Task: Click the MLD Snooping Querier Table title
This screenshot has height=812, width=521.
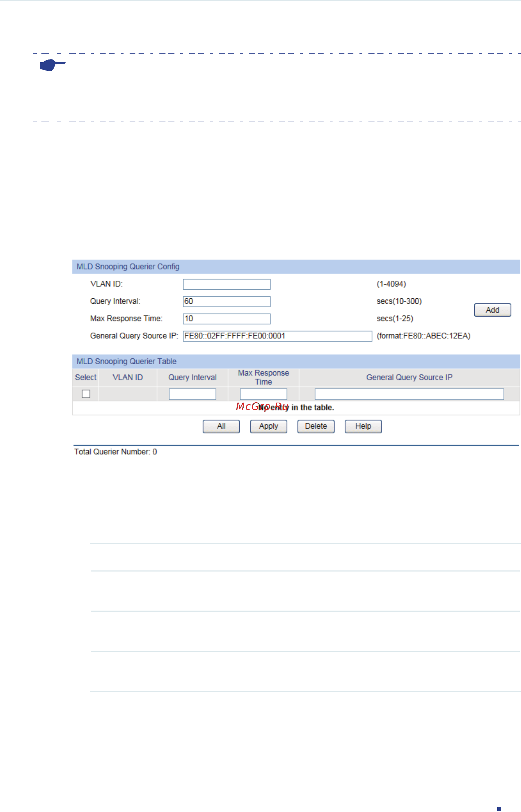Action: [x=126, y=361]
